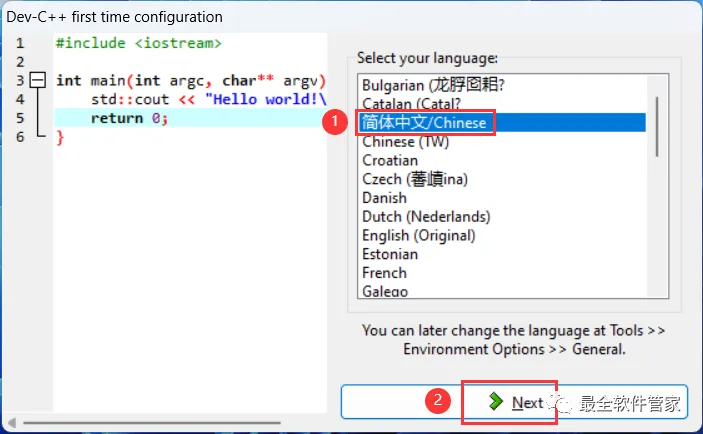Click the left scroll arrow under code preview
This screenshot has height=434, width=703.
click(x=12, y=422)
